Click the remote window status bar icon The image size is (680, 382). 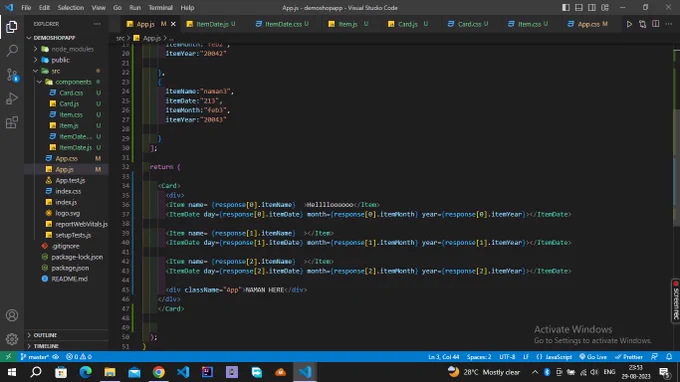[8, 357]
